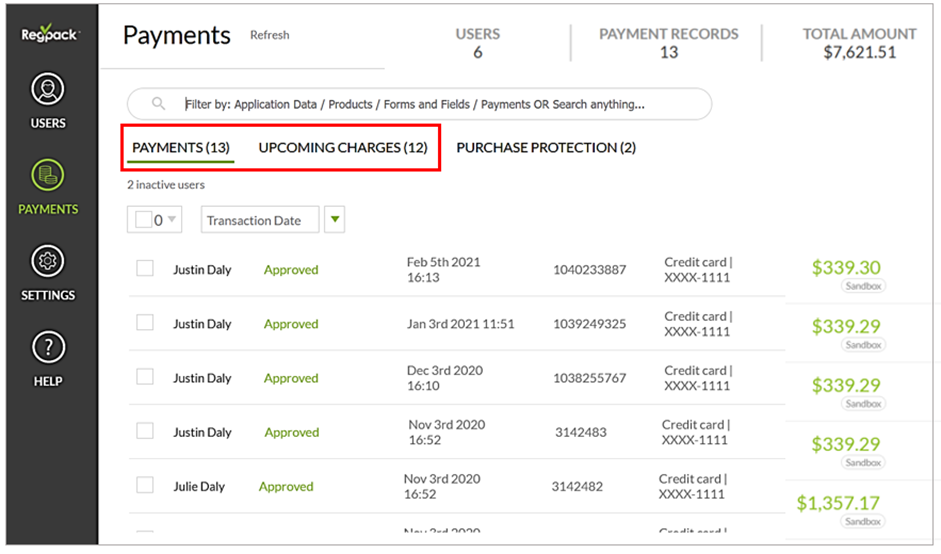The width and height of the screenshot is (941, 554).
Task: Switch to Upcoming Charges tab
Action: tap(343, 147)
